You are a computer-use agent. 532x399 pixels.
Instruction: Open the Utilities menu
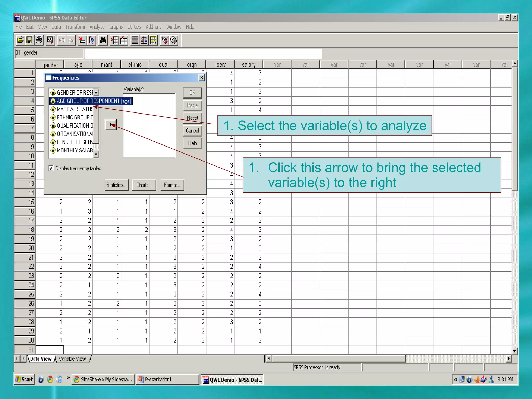pos(134,27)
